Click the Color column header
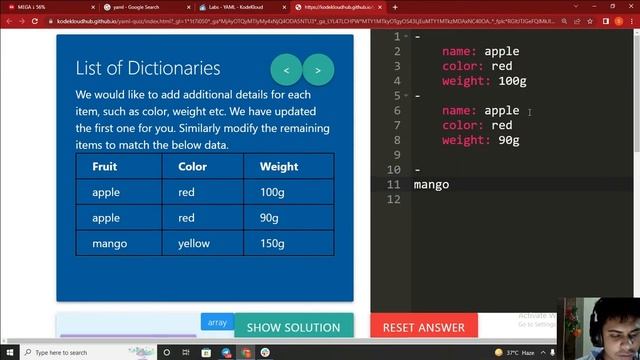640x360 pixels. point(202,167)
